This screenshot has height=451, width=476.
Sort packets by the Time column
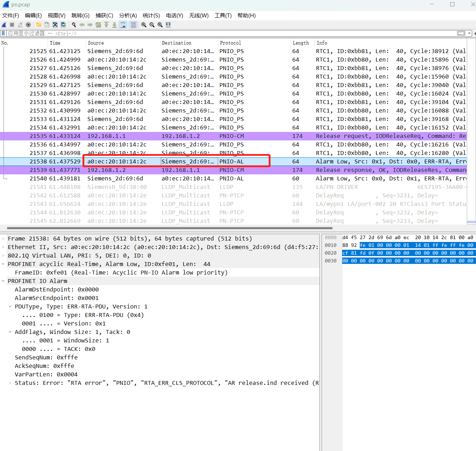pos(67,43)
